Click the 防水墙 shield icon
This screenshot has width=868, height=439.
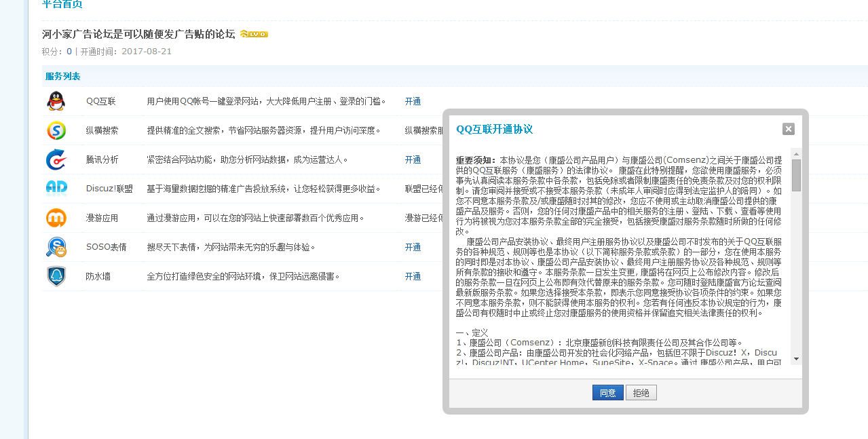click(56, 276)
